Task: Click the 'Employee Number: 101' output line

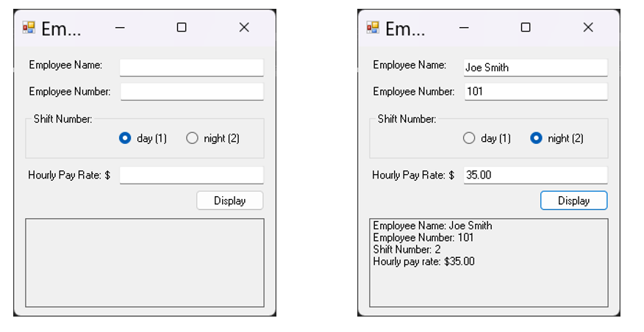Action: [423, 237]
